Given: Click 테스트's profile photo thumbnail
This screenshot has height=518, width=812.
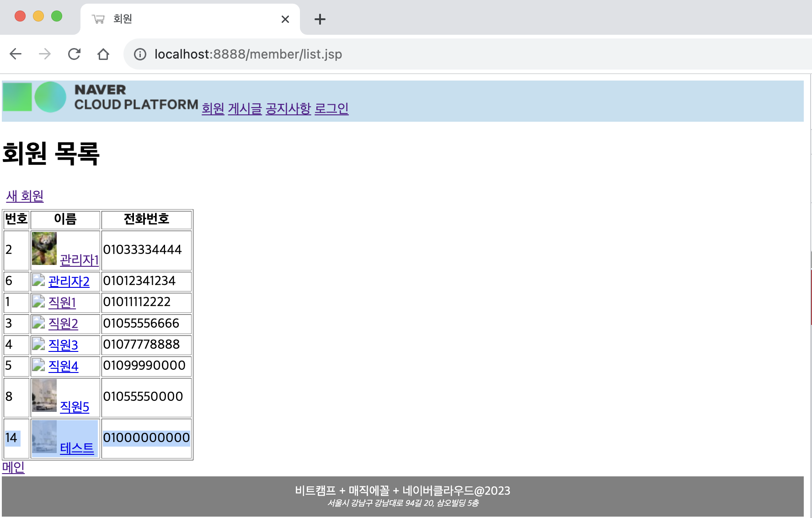Looking at the screenshot, I should point(44,437).
